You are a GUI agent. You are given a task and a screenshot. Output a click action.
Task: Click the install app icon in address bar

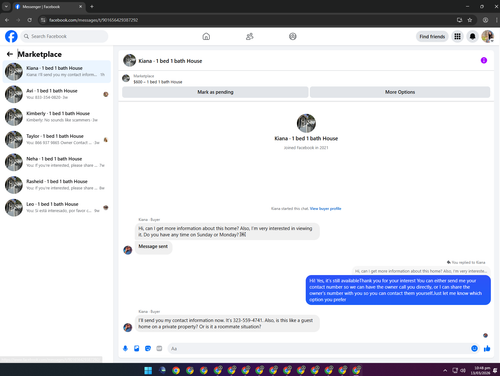(x=459, y=20)
